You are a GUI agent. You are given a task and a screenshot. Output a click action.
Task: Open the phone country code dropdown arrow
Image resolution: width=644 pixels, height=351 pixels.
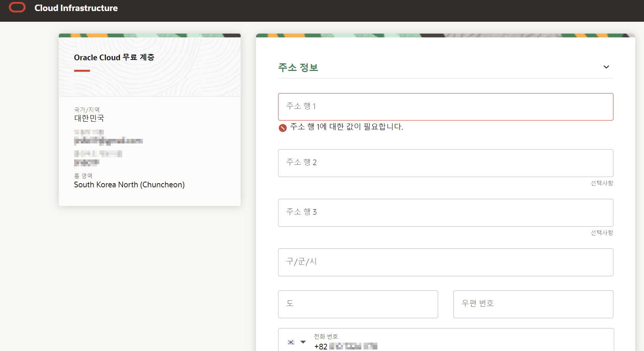(x=303, y=342)
